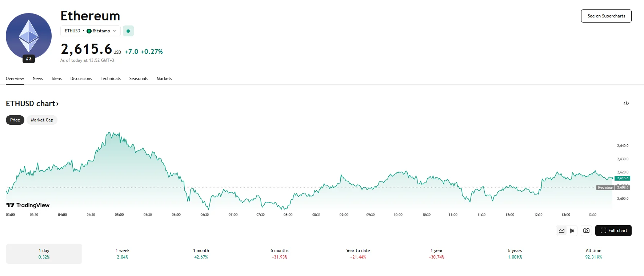Take a chart snapshot with camera icon
This screenshot has width=644, height=276.
click(x=586, y=231)
